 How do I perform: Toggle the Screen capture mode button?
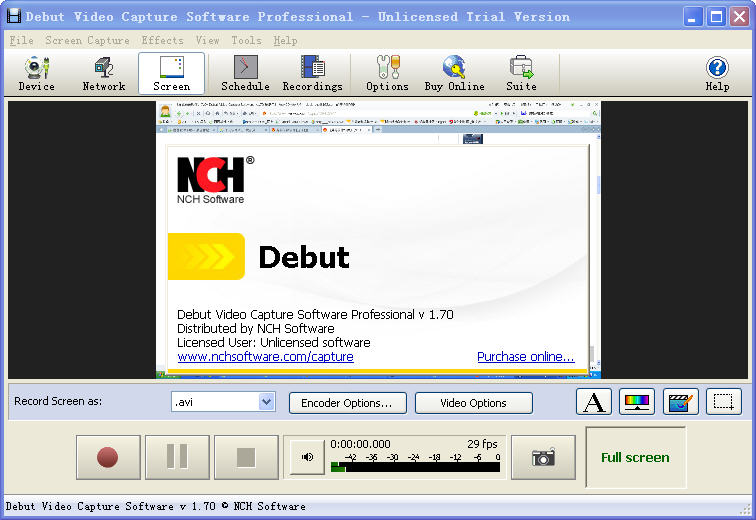point(172,73)
